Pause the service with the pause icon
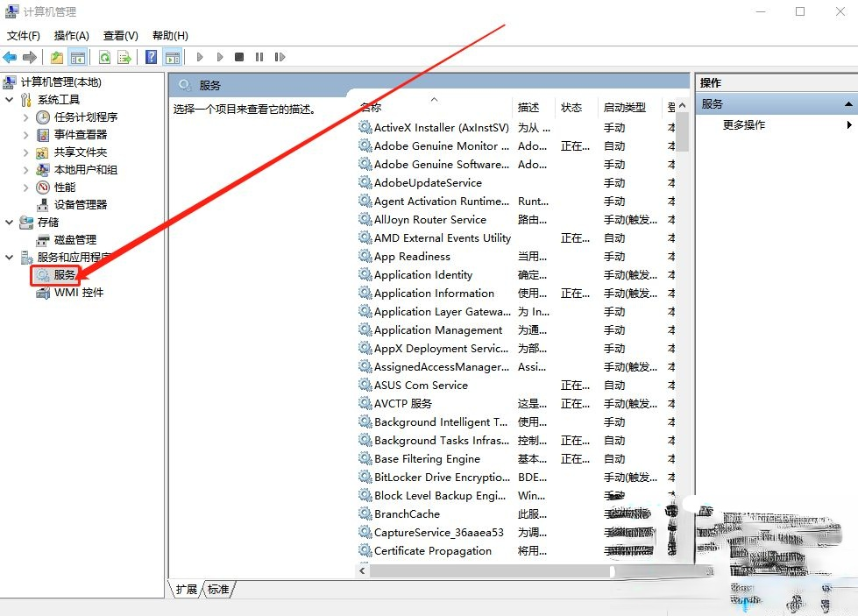 coord(259,56)
